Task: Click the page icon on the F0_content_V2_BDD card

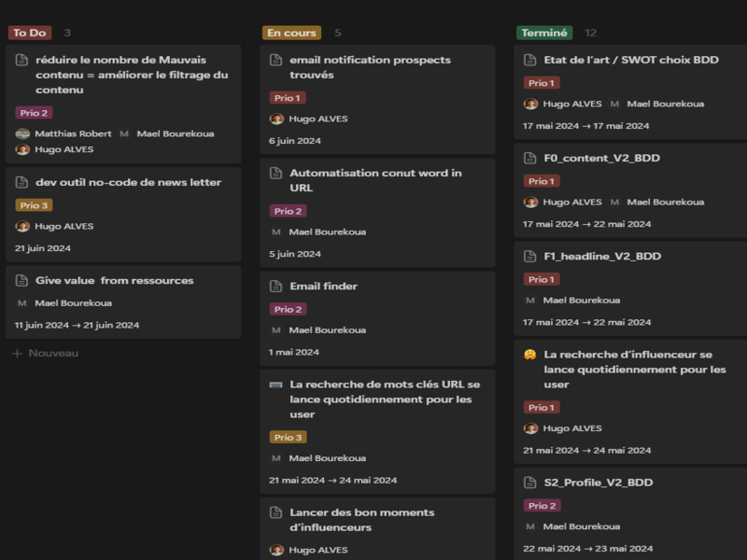Action: coord(530,159)
